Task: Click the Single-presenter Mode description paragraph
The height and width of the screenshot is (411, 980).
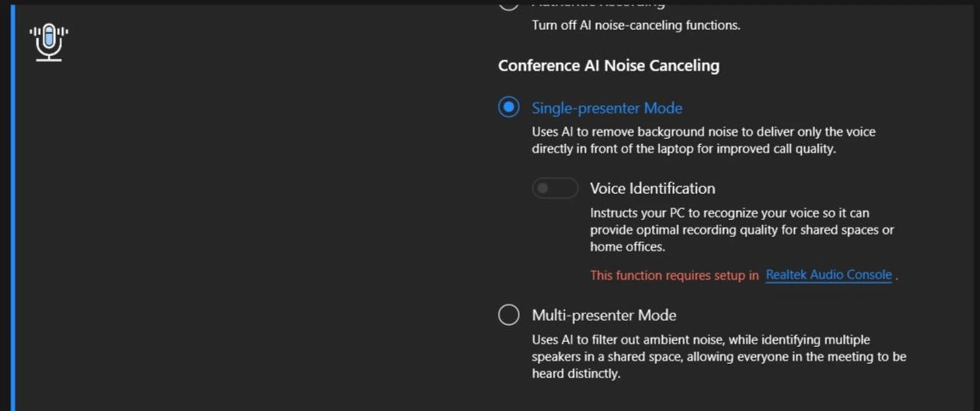Action: (x=703, y=140)
